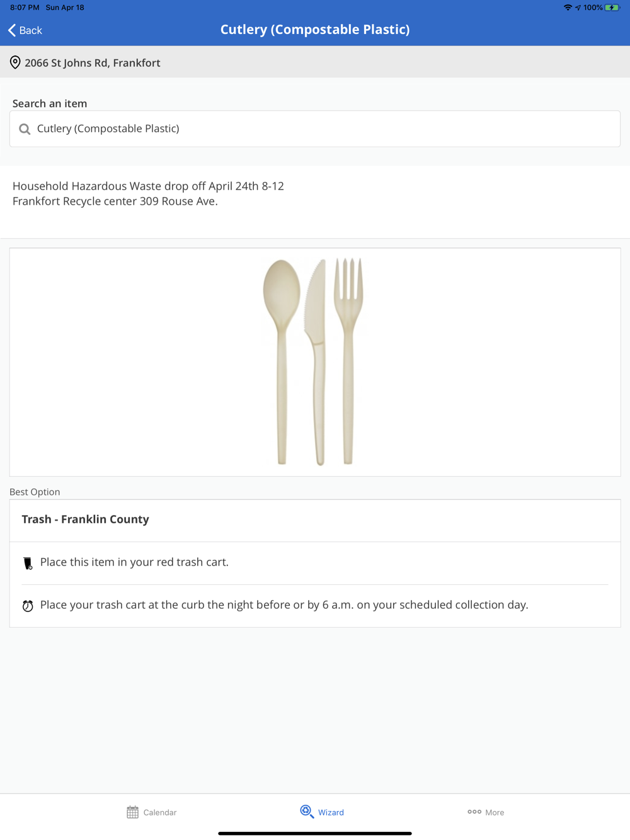Click the trash cart icon

point(28,563)
